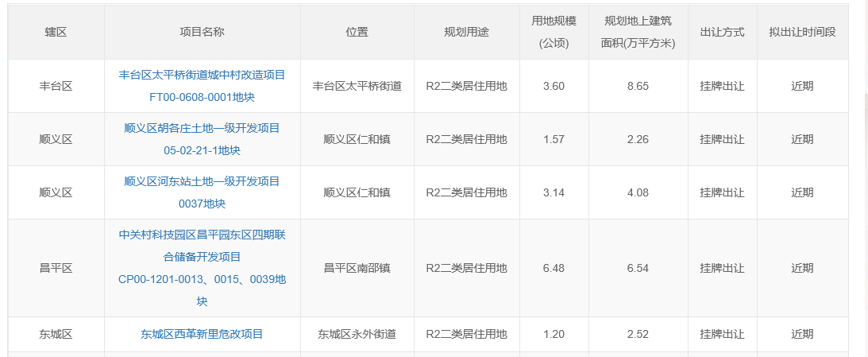
Task: Click the 项目名称 column header
Action: (202, 33)
